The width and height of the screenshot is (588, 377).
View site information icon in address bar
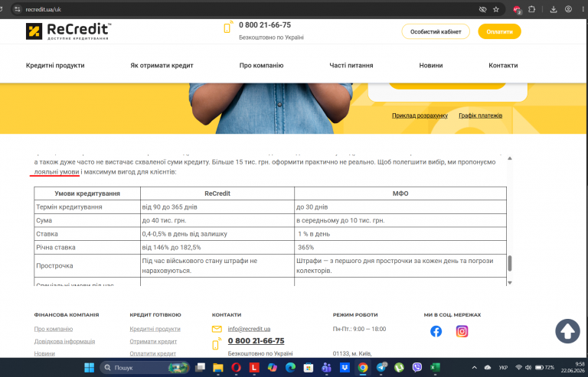click(18, 9)
